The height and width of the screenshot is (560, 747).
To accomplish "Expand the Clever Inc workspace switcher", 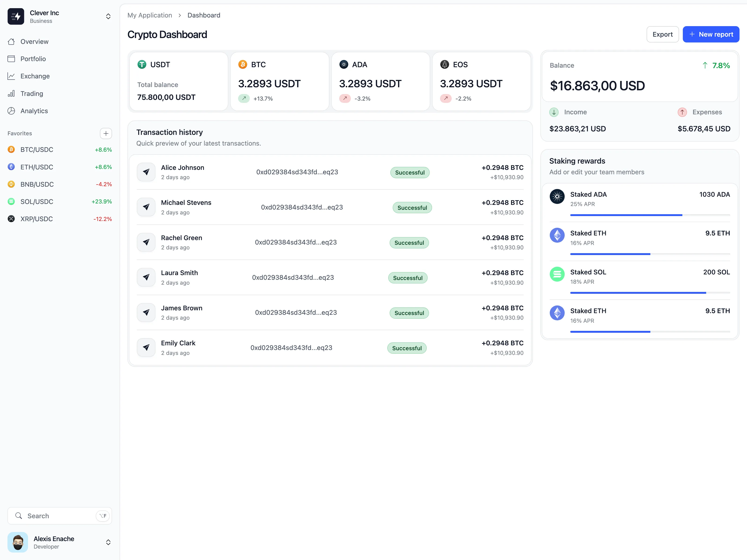I will pyautogui.click(x=108, y=17).
